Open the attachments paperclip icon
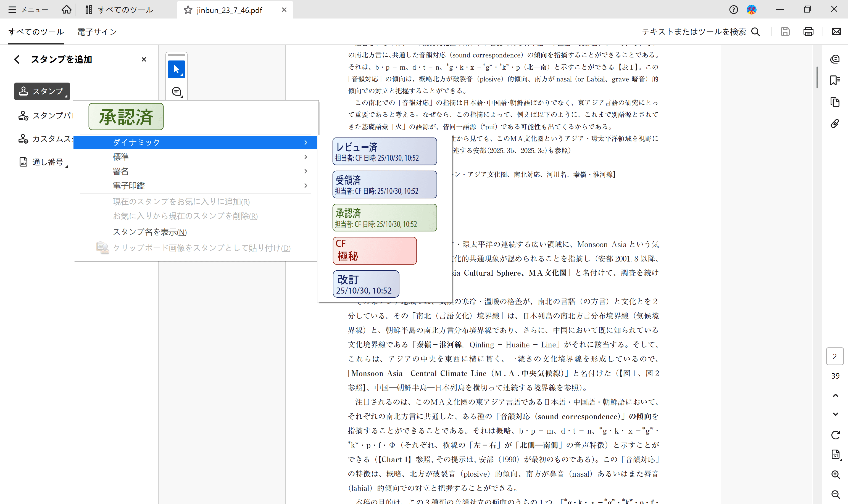848x504 pixels. pos(835,123)
